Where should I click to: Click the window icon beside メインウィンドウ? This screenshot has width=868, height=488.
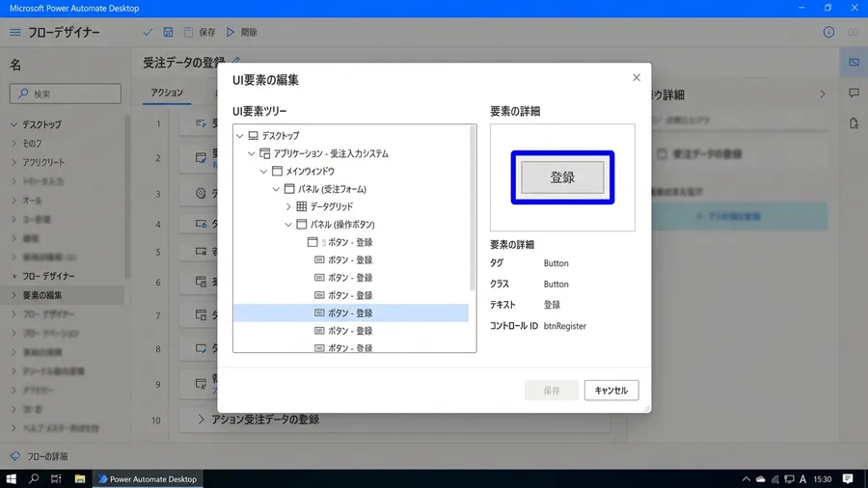278,171
